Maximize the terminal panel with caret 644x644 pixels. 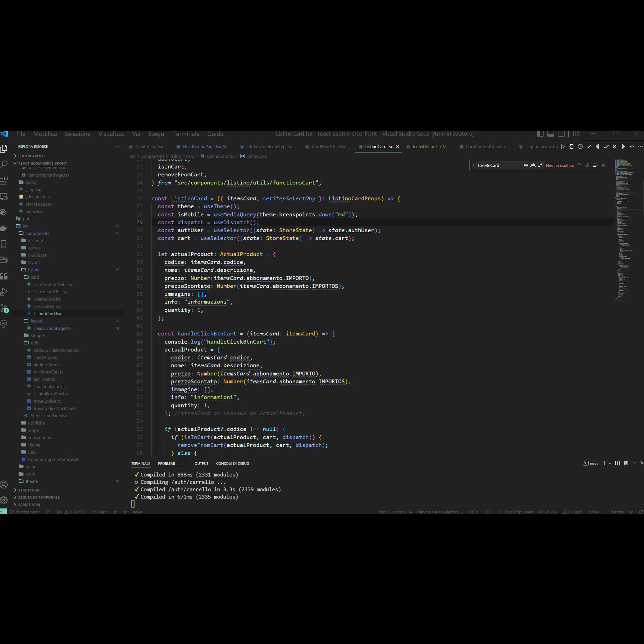click(635, 463)
